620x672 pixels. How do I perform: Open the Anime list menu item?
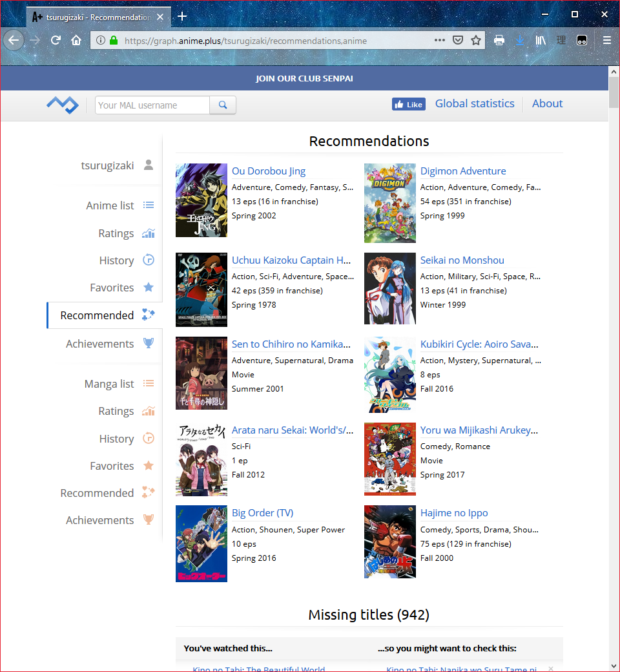click(x=110, y=205)
